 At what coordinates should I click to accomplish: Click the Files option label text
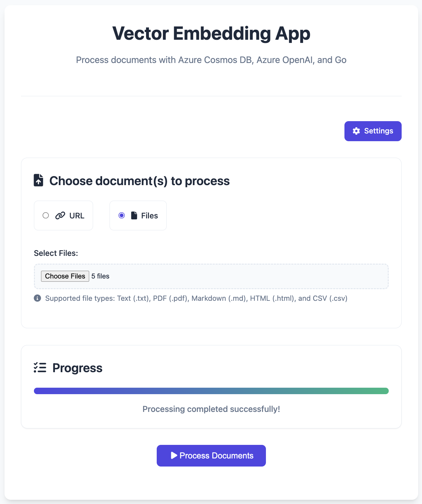[150, 216]
